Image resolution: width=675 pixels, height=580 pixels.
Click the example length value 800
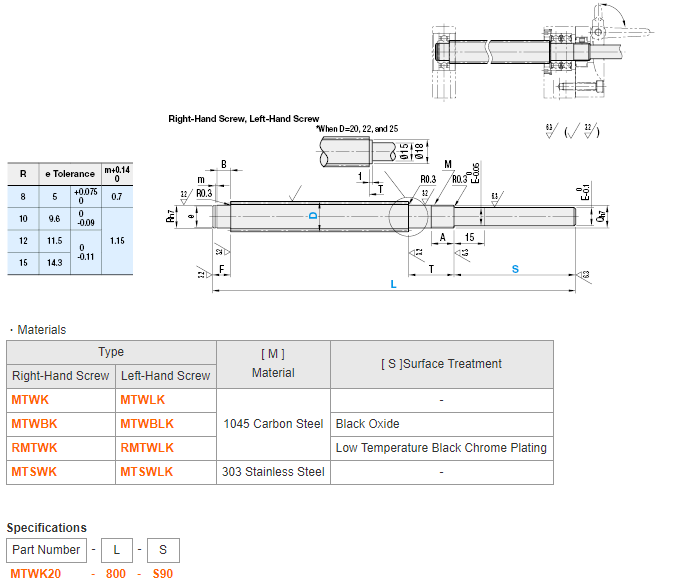point(116,574)
